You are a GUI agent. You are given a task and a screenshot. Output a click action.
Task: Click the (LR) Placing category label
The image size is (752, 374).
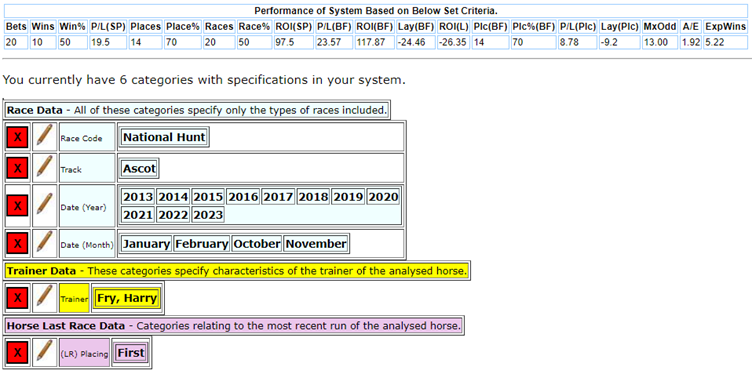84,353
